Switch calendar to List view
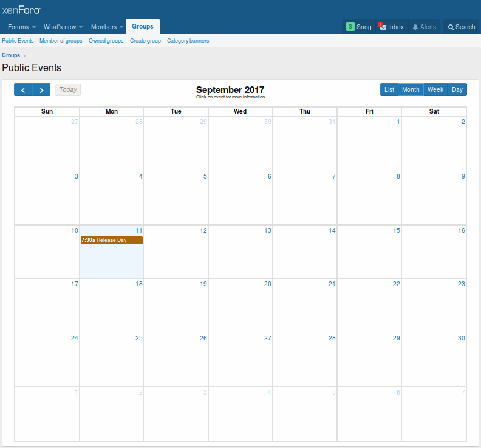This screenshot has height=448, width=481. tap(389, 90)
